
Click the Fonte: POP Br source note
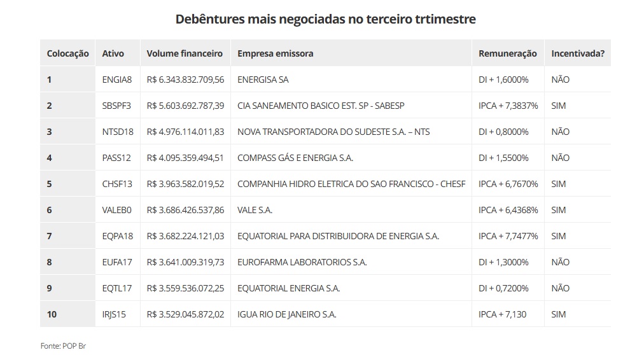[x=62, y=345]
